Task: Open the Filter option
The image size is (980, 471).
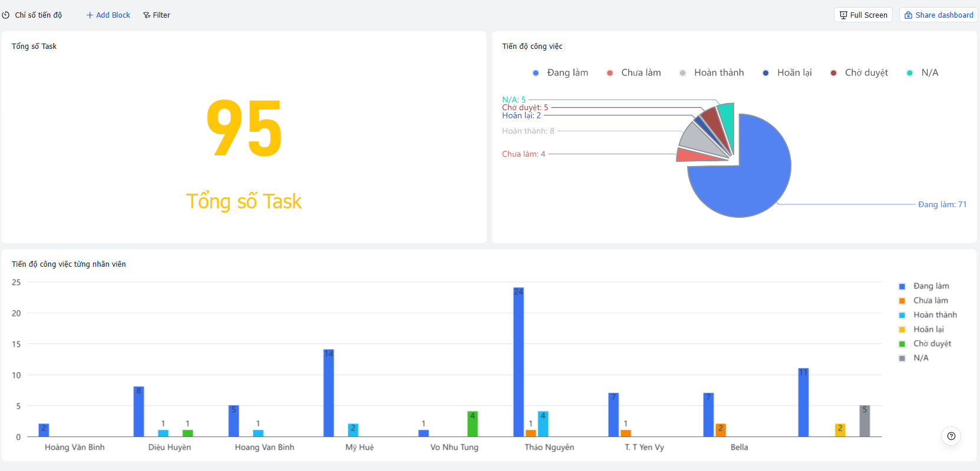Action: pos(157,15)
